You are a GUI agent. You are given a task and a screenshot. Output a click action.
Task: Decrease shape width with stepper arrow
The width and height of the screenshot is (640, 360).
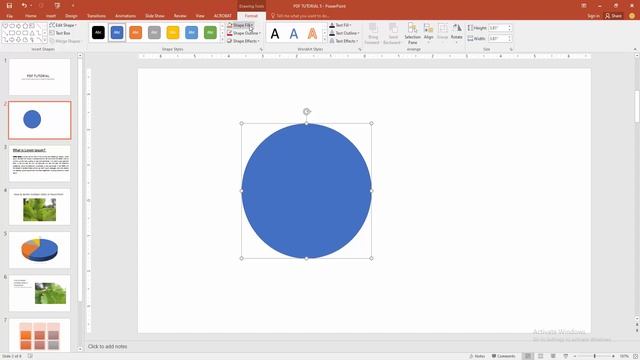pyautogui.click(x=509, y=40)
